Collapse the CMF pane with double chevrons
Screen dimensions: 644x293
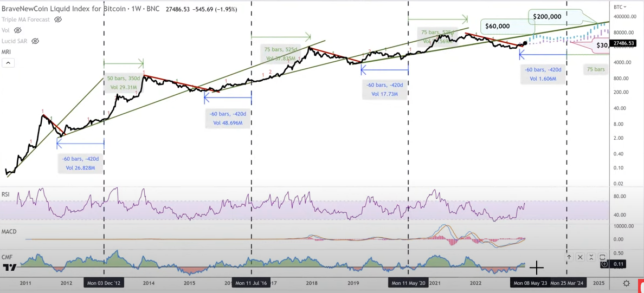coord(591,257)
